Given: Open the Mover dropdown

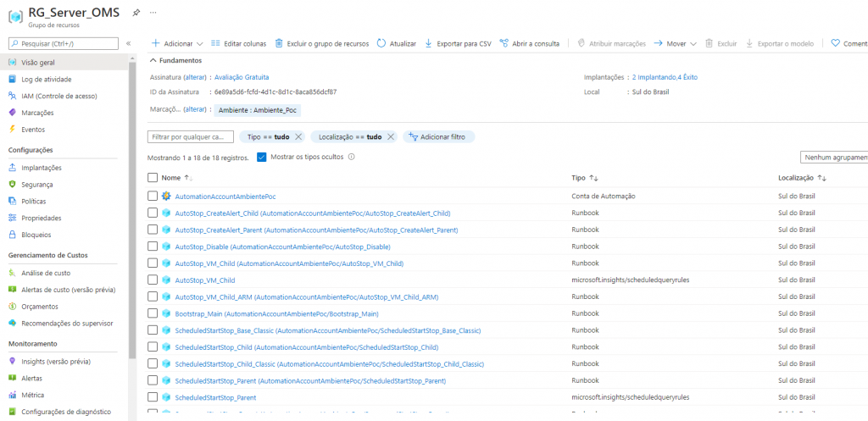Looking at the screenshot, I should [x=675, y=43].
